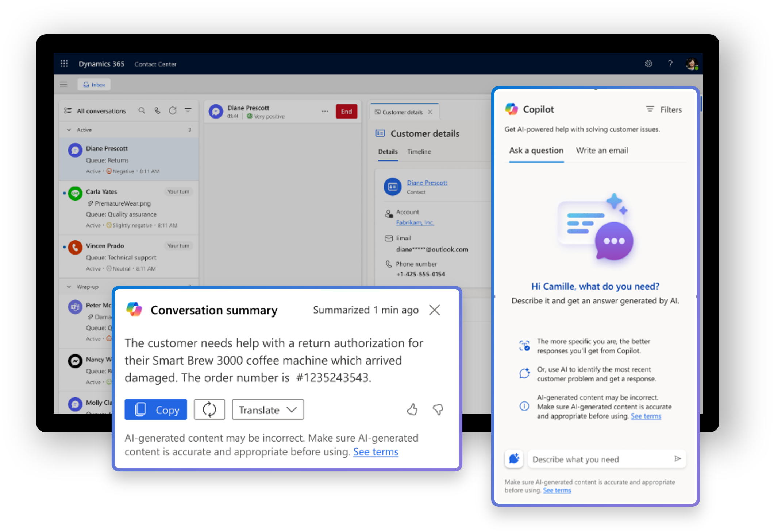Click the customer problem summarize icon
The height and width of the screenshot is (532, 774).
tap(524, 373)
